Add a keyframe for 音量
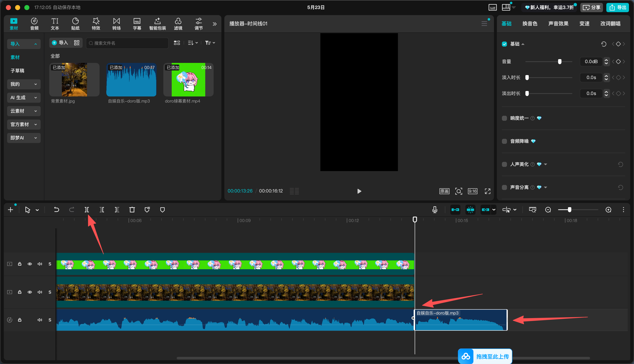 (x=618, y=61)
